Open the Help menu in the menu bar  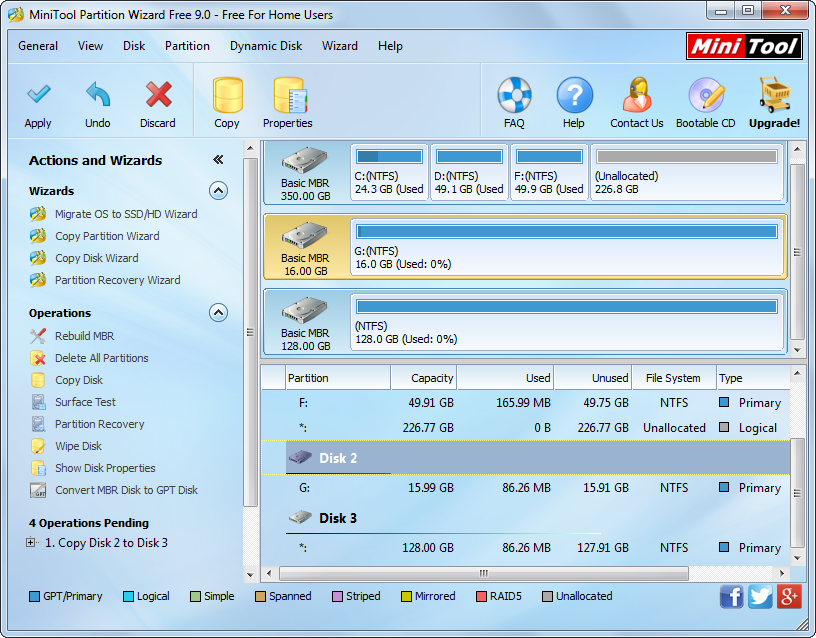(390, 46)
